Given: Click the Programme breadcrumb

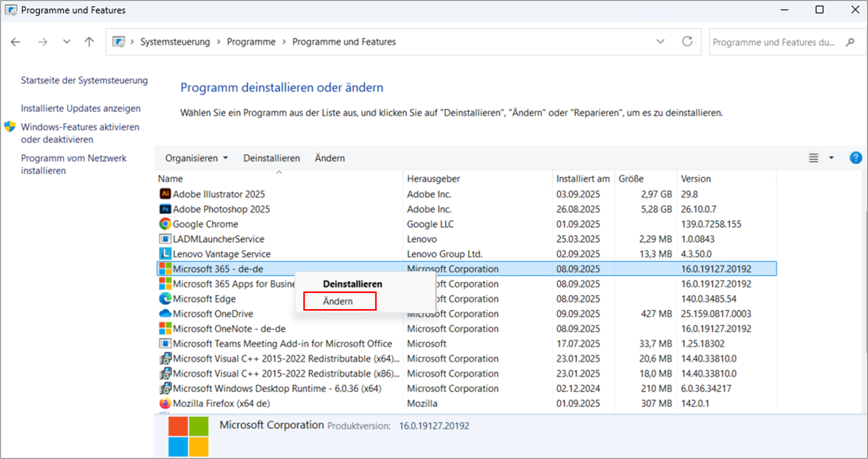Looking at the screenshot, I should 251,42.
